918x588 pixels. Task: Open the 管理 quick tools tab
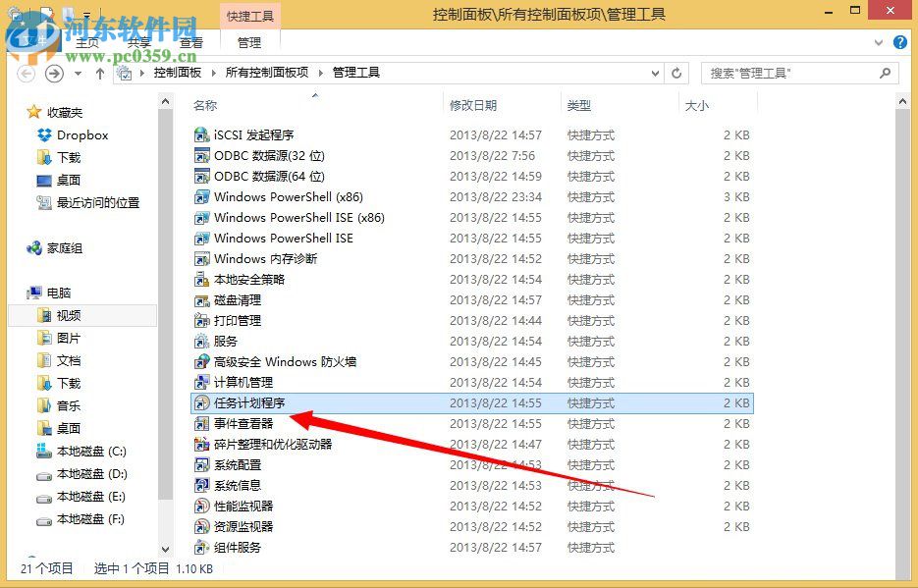coord(249,41)
